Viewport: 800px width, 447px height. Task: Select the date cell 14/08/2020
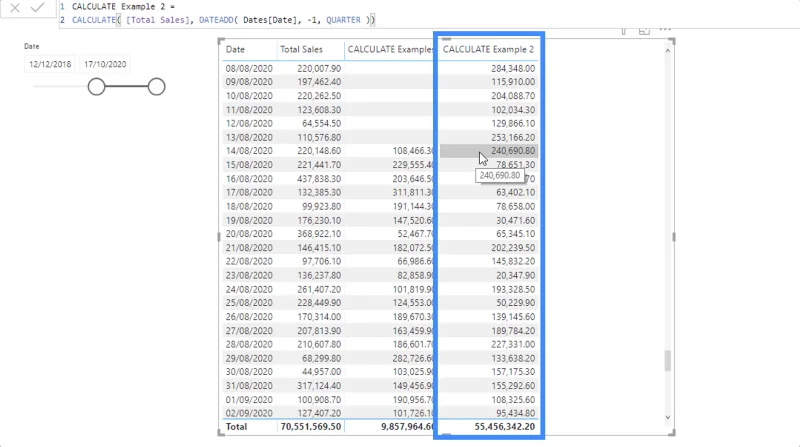(249, 151)
